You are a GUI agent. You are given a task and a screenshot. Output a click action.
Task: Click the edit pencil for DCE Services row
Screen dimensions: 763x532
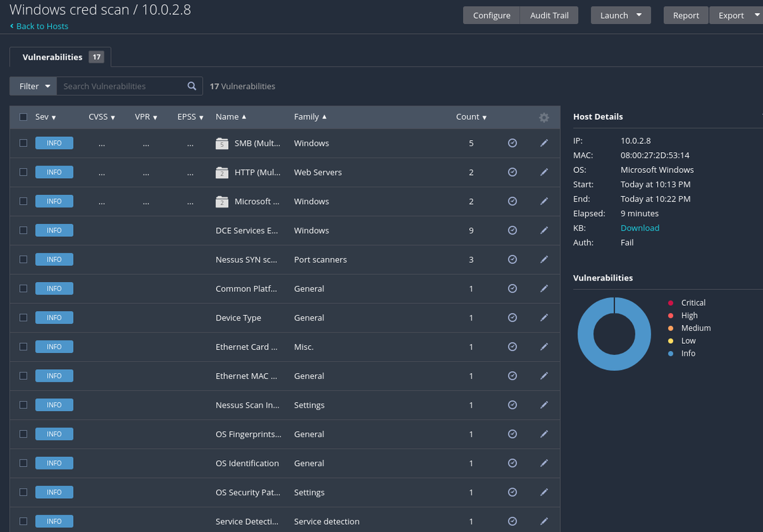coord(544,230)
